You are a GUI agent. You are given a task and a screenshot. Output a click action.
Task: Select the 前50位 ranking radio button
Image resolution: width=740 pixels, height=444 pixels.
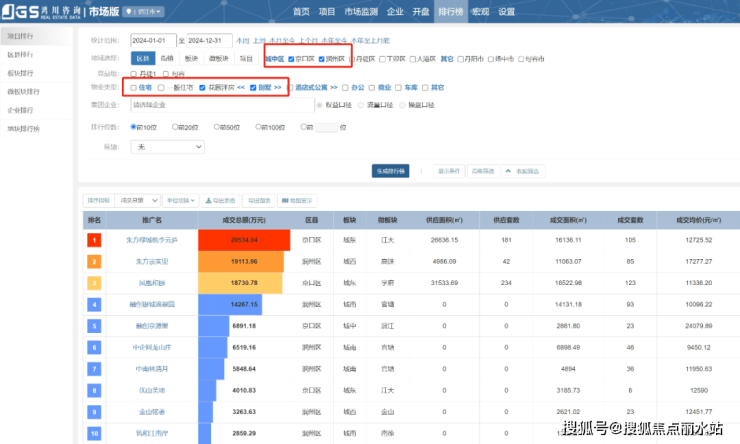(x=216, y=127)
